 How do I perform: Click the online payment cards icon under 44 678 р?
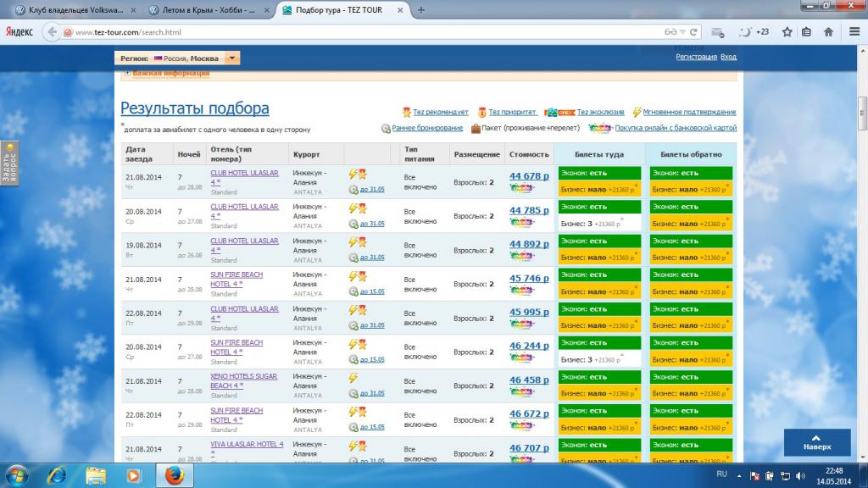[522, 188]
